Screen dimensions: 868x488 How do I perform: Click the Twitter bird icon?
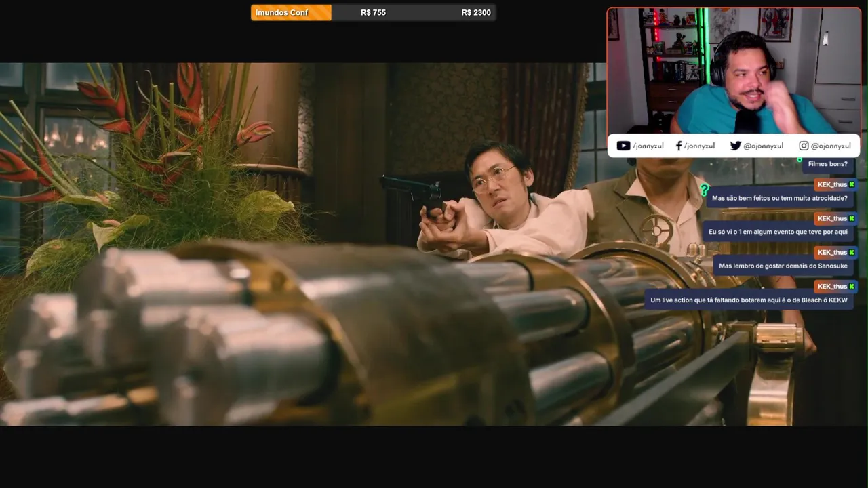[x=735, y=146]
